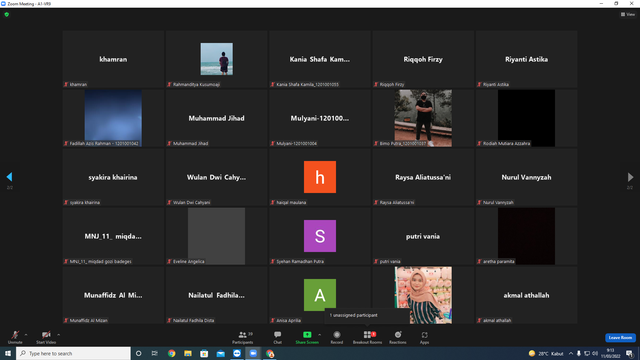The height and width of the screenshot is (360, 640).
Task: Unmute the microphone
Action: 15,337
